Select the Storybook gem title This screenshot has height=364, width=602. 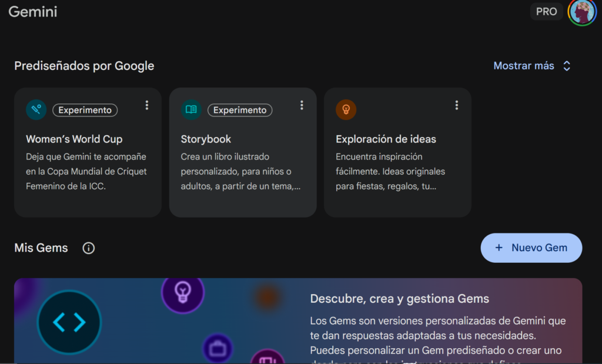click(206, 139)
